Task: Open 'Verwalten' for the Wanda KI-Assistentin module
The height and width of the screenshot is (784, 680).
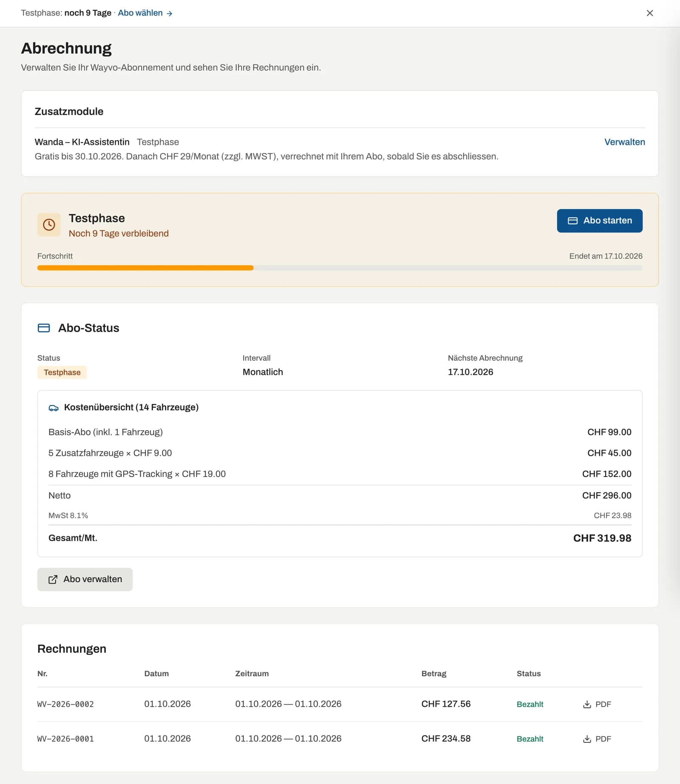Action: pyautogui.click(x=624, y=142)
